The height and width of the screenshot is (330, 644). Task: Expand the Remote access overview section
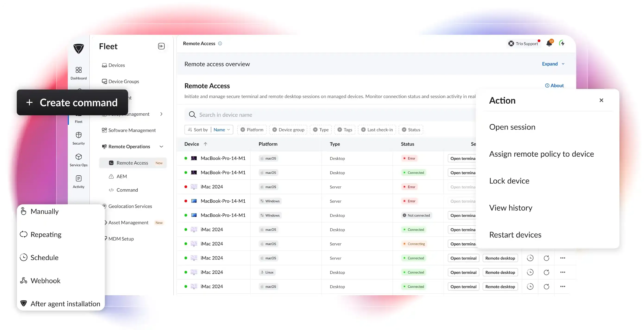pyautogui.click(x=553, y=64)
